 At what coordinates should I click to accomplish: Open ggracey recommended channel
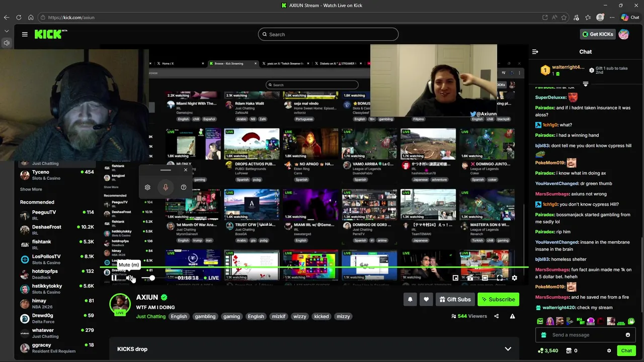tap(57, 347)
